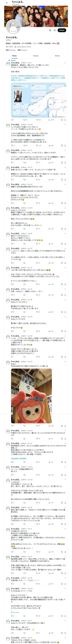Click the round icon left of search
Image resolution: width=72 pixels, height=644 pixels.
click(x=50, y=30)
